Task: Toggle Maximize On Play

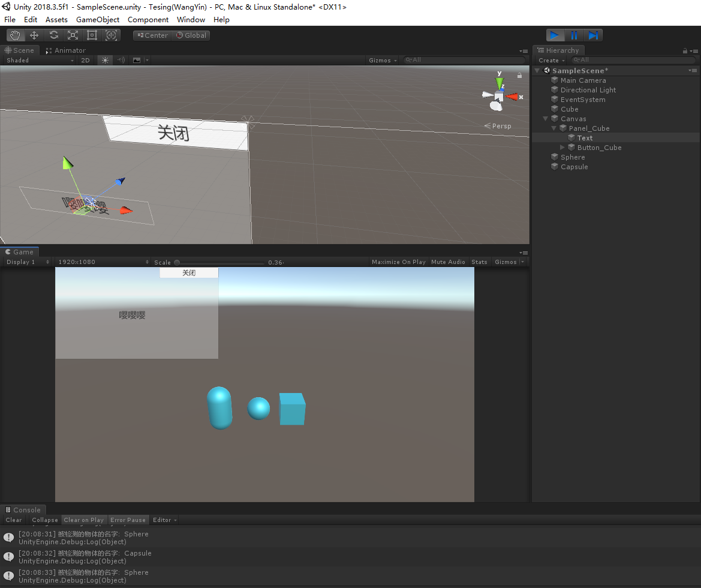Action: (x=398, y=262)
